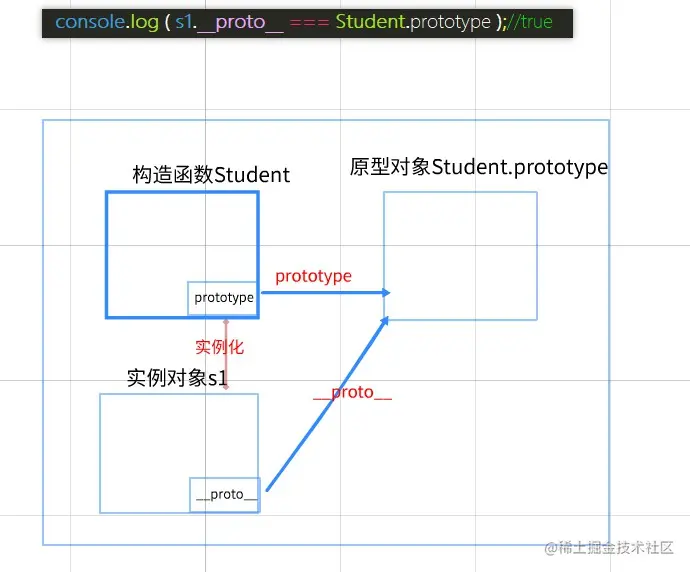Click the black "prototype" box inside the Student constructor
This screenshot has width=690, height=572.
(222, 298)
